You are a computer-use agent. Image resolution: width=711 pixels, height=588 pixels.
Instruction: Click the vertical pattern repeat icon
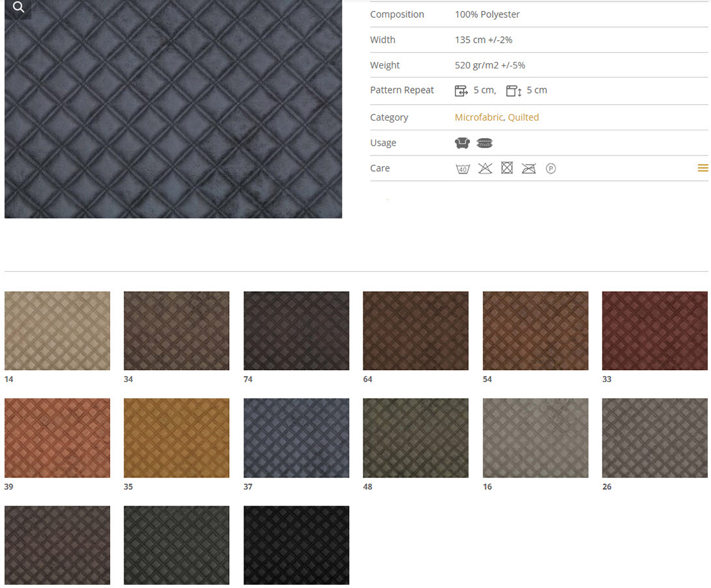[x=513, y=91]
